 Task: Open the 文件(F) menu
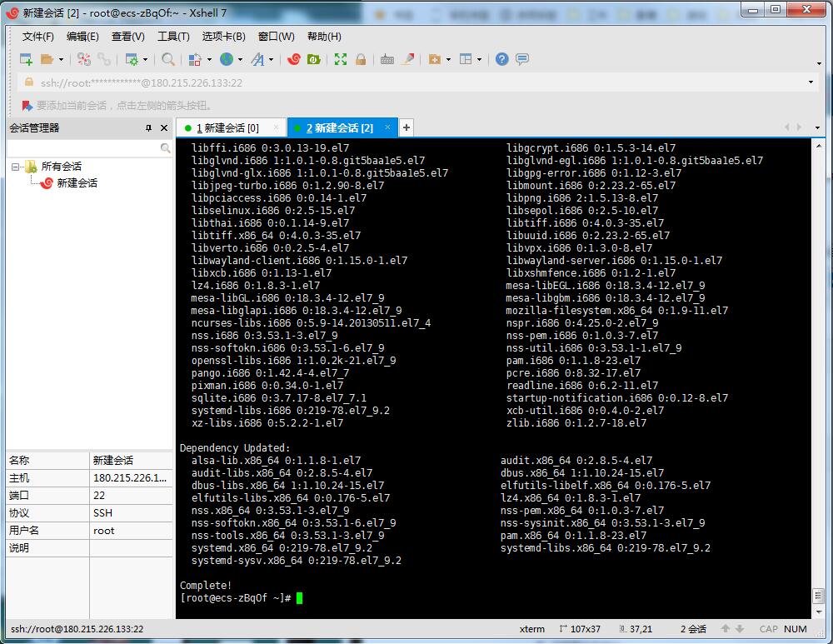click(38, 37)
